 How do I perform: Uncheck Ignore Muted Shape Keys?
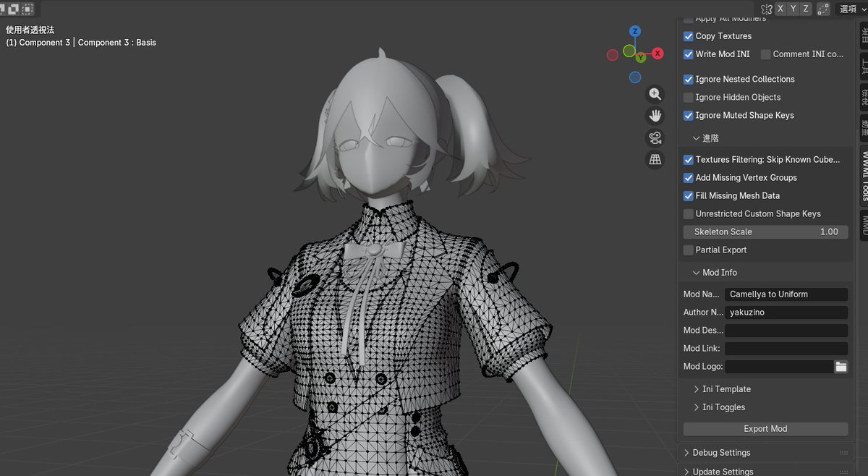pos(688,116)
